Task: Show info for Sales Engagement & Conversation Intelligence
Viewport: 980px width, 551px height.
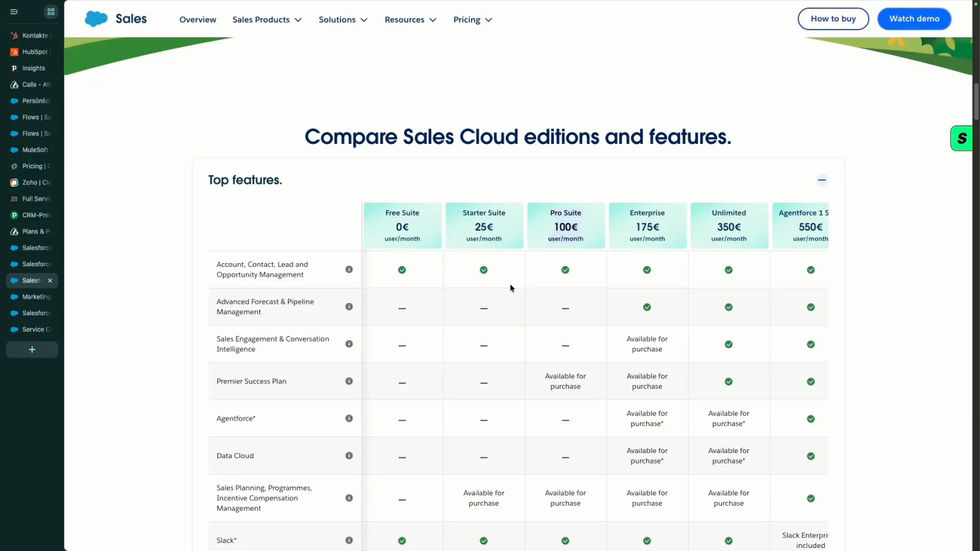Action: (x=349, y=344)
